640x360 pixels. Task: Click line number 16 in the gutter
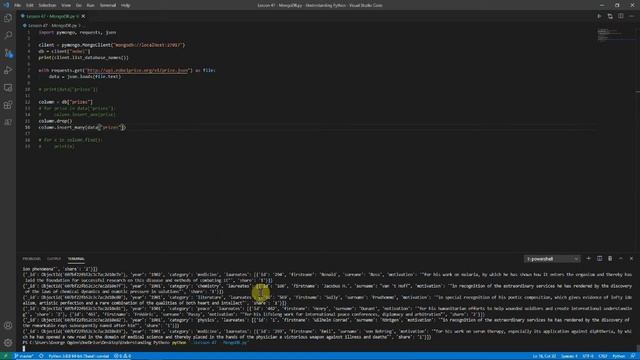click(27, 127)
